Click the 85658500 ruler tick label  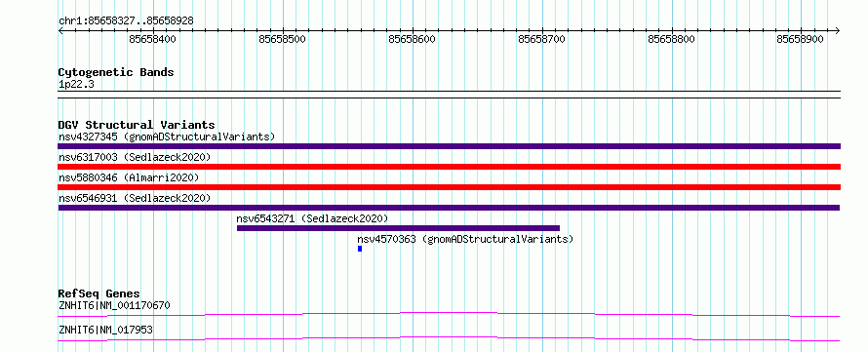click(282, 39)
